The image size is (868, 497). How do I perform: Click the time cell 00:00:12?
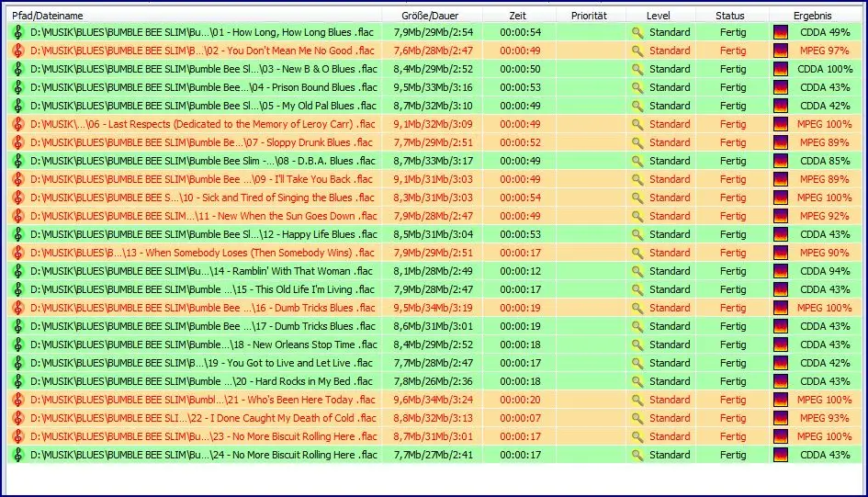pyautogui.click(x=521, y=271)
